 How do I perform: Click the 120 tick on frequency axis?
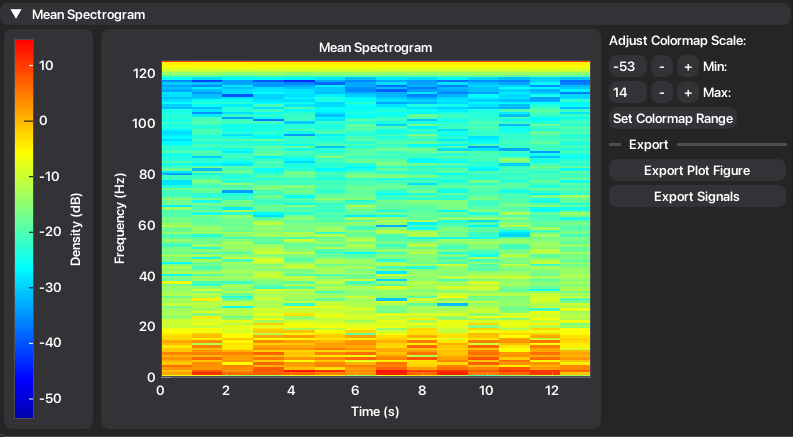click(x=143, y=74)
